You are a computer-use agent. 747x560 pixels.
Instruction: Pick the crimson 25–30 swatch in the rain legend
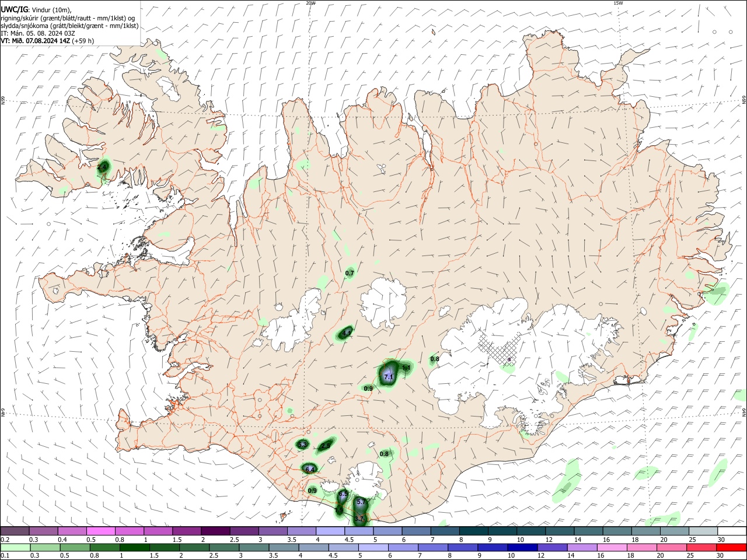[x=701, y=547]
